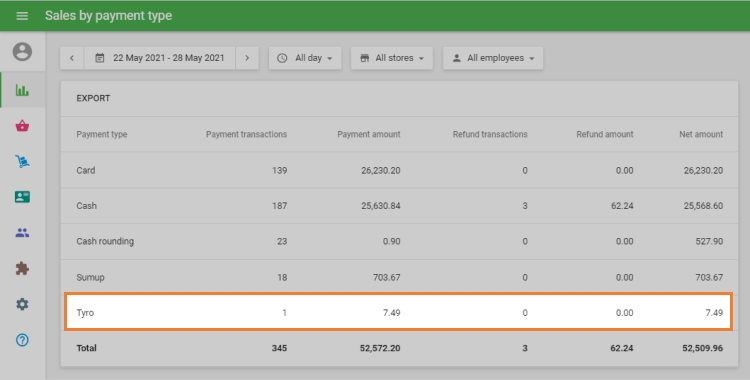750x380 pixels.
Task: Select the Cash rounding row label
Action: (105, 241)
